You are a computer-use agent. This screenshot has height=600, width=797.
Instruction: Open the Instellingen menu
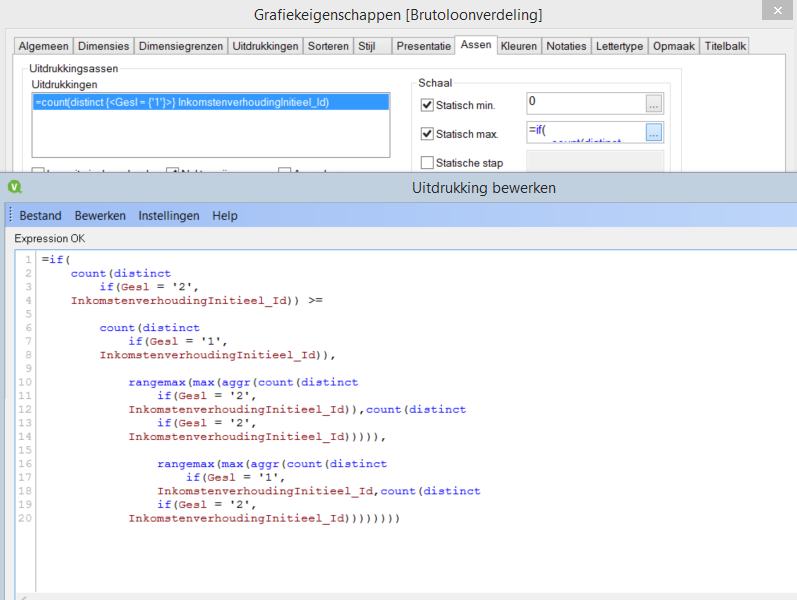pos(169,215)
